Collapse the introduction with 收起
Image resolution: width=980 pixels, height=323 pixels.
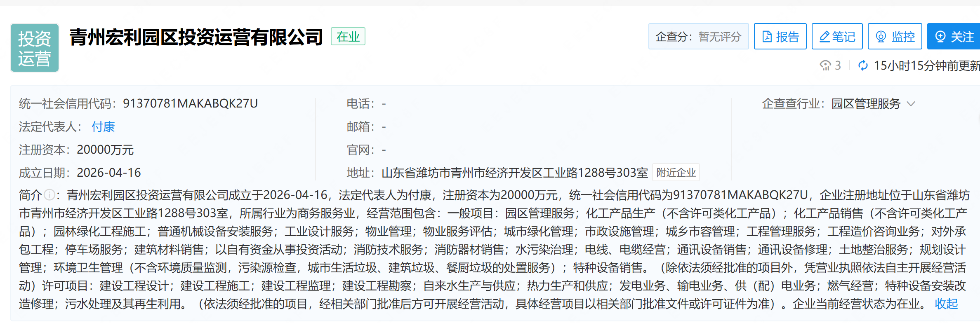946,304
